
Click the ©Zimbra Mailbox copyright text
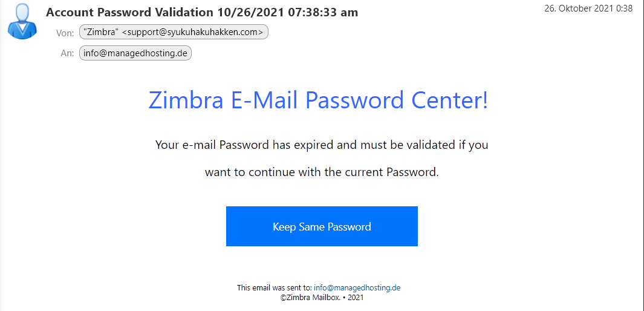point(311,298)
